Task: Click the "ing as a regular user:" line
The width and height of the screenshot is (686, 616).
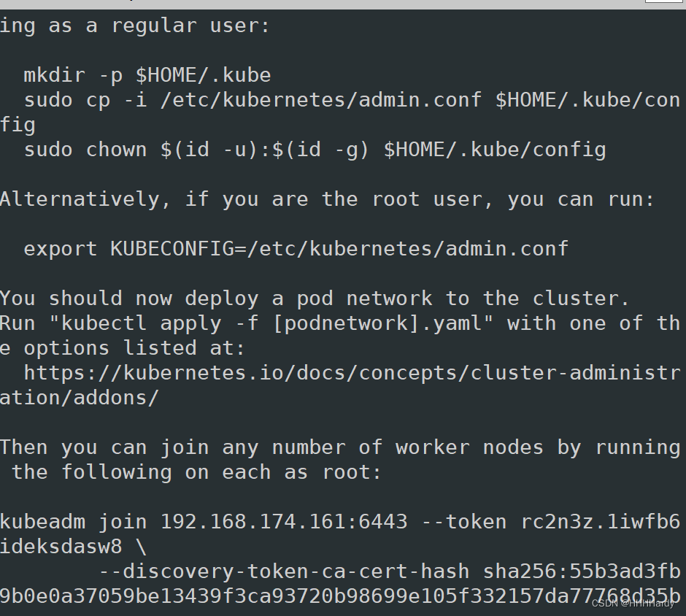Action: pos(135,26)
